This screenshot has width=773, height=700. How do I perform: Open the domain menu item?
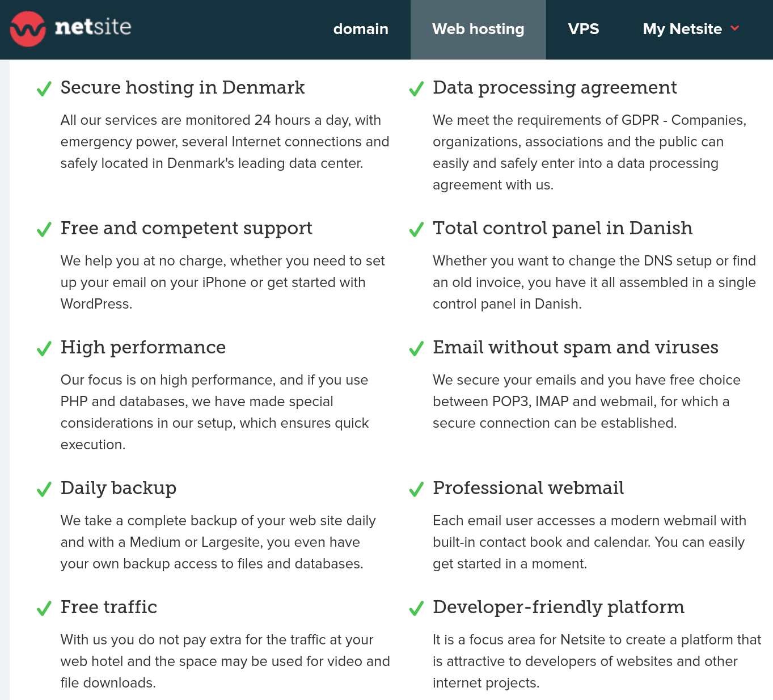(361, 29)
